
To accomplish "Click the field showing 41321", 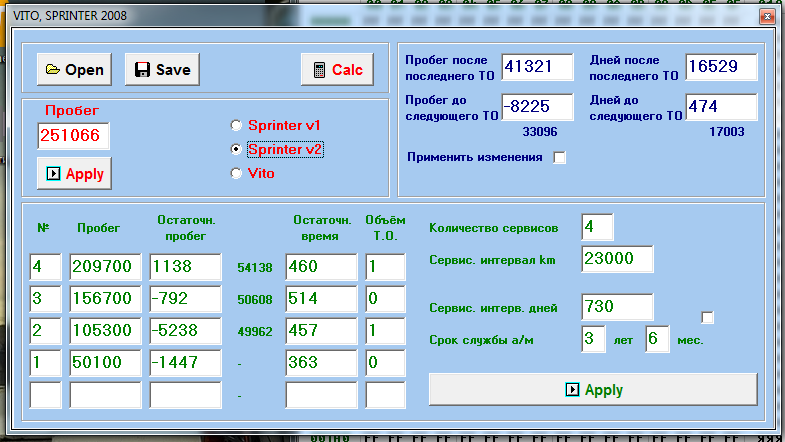I will tap(537, 67).
